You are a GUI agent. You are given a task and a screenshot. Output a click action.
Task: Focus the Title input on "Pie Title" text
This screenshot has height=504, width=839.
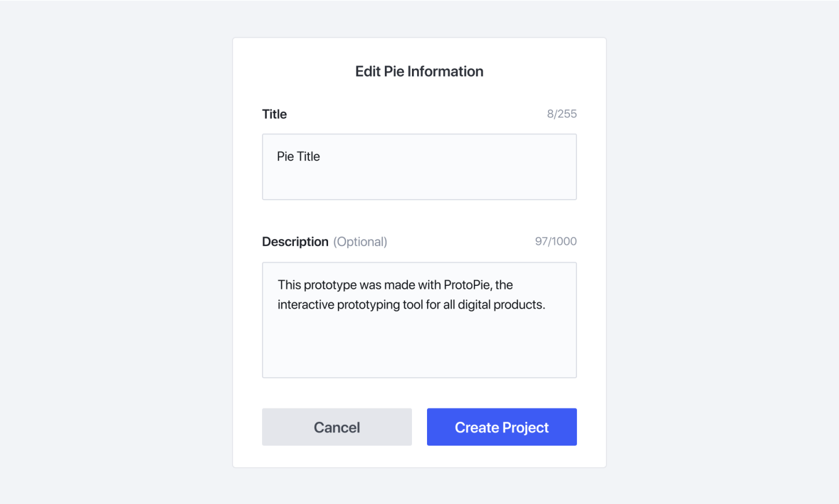coord(299,157)
